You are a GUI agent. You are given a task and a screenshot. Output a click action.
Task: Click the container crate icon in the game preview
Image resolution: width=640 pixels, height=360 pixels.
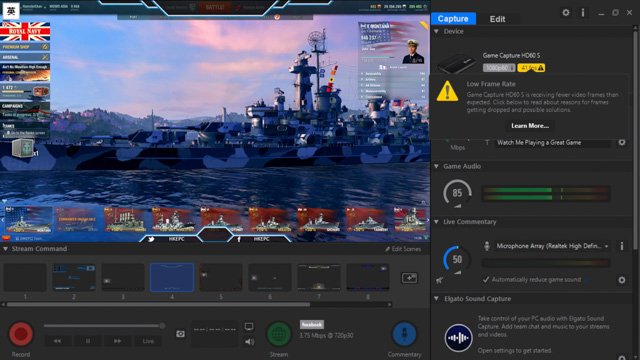[x=22, y=148]
